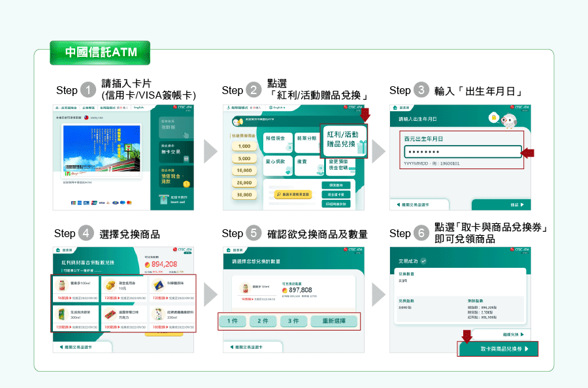588x388 pixels.
Task: Click 重新選擇 to reselect in Step 5
Action: pos(334,321)
